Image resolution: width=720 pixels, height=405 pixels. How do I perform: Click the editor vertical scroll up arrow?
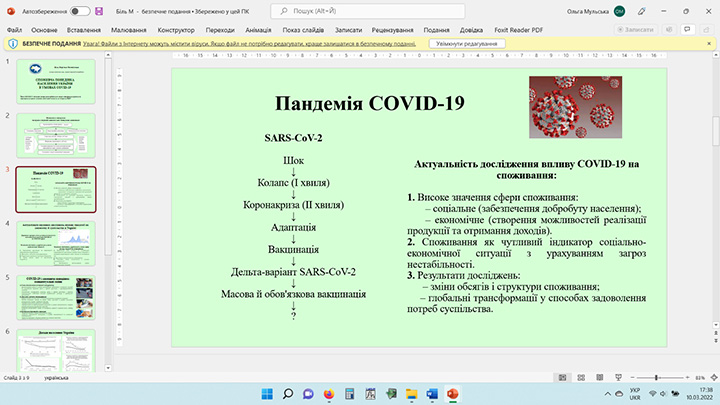click(716, 55)
